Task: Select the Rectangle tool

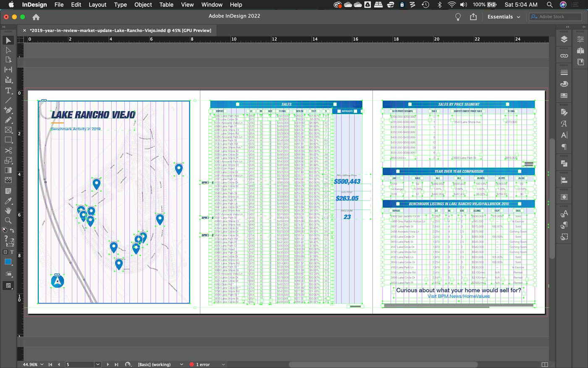Action: point(8,140)
